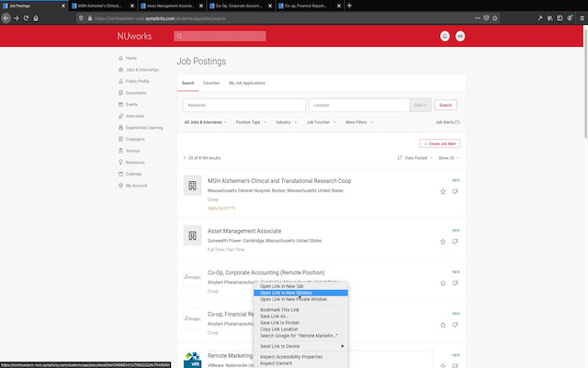The width and height of the screenshot is (588, 368).
Task: Choose Open Link in New Tab
Action: [x=300, y=286]
